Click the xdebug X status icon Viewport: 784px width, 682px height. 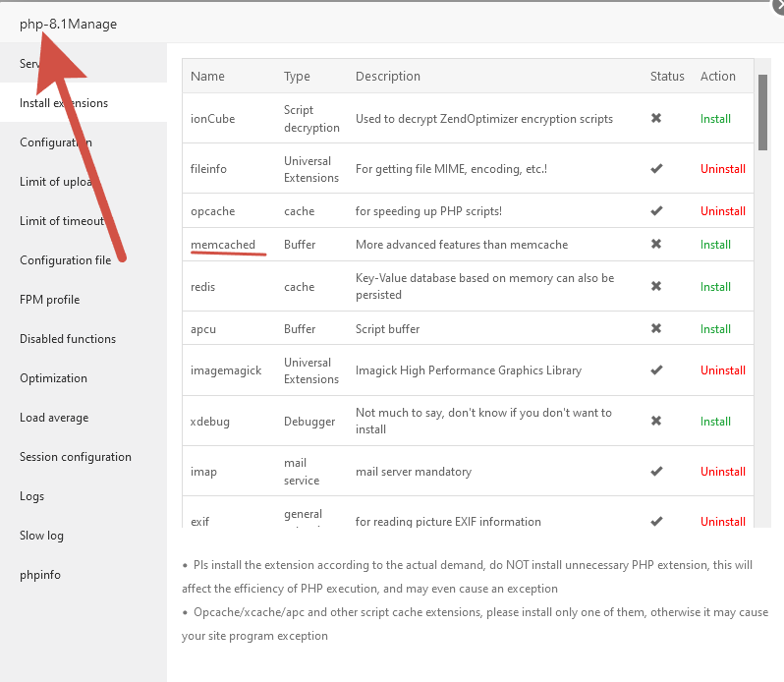click(x=656, y=422)
